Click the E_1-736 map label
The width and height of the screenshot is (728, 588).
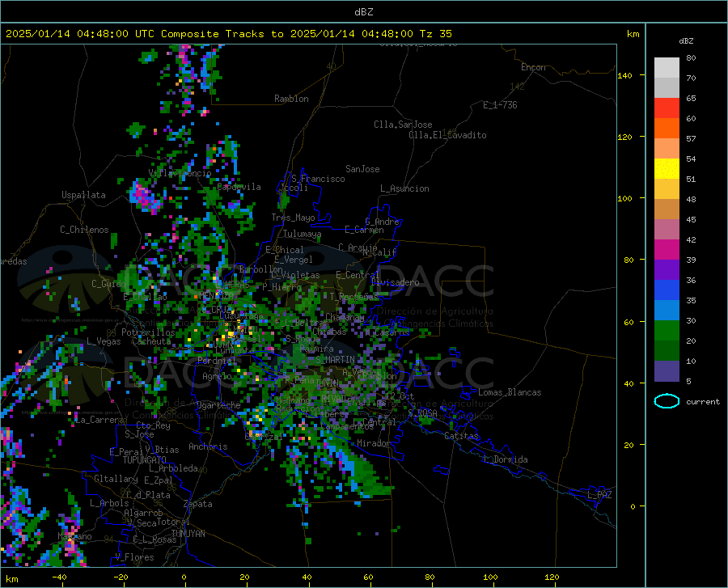[500, 105]
